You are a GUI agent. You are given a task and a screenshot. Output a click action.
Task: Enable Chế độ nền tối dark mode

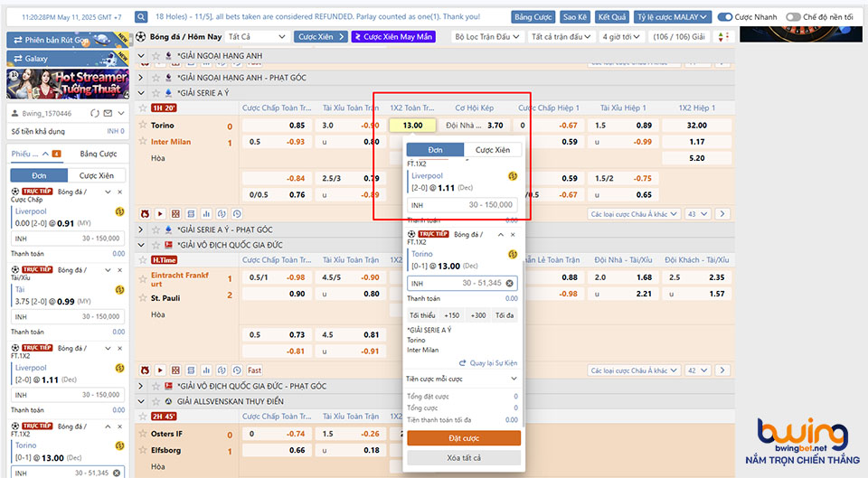(x=793, y=16)
